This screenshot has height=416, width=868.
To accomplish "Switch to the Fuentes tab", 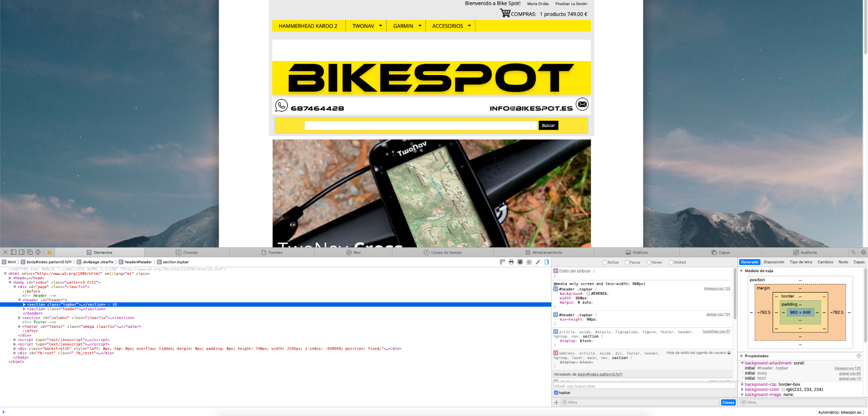I will click(272, 252).
